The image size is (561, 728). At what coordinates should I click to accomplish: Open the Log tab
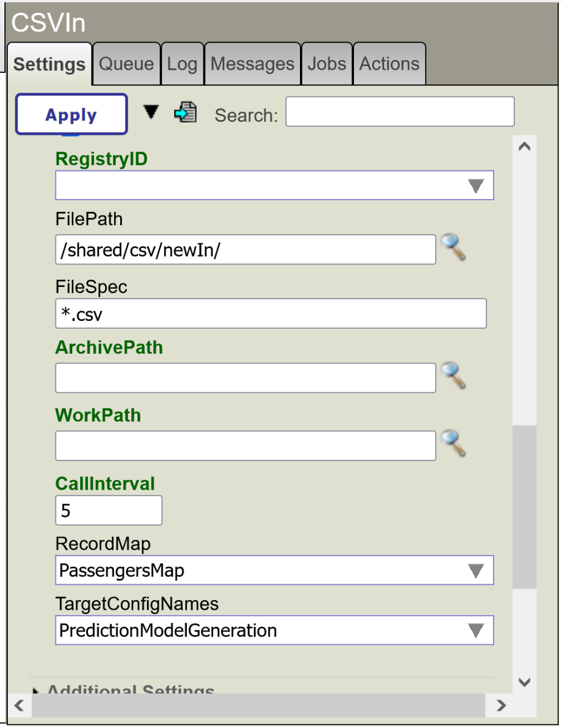(x=182, y=64)
